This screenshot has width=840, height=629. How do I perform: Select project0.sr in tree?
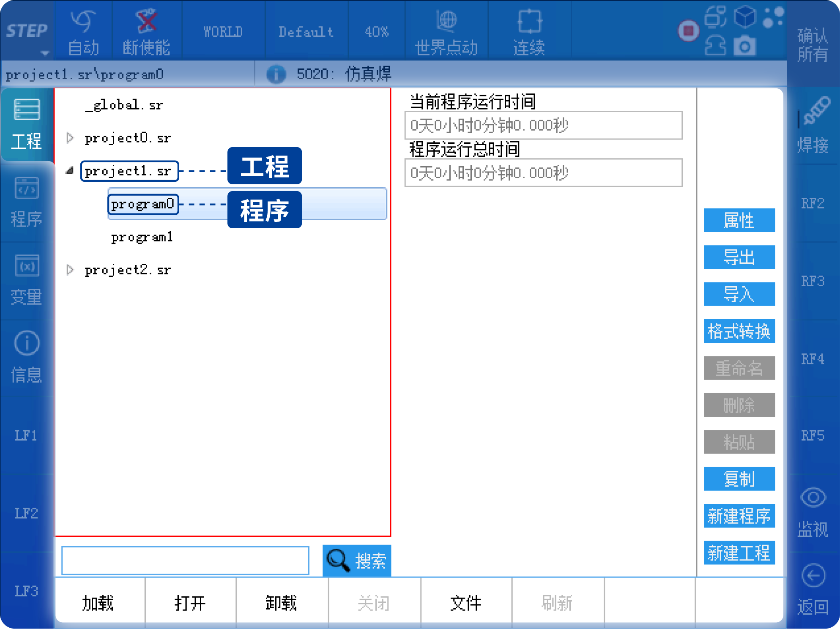(x=128, y=138)
